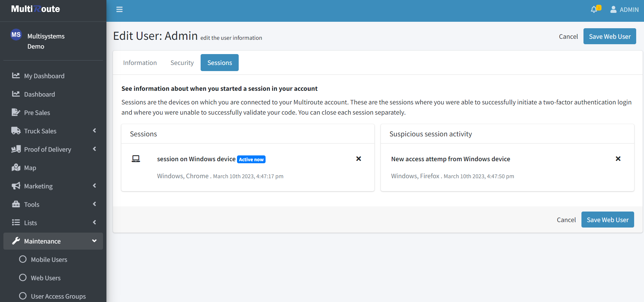
Task: Open the notifications bell icon
Action: 594,10
